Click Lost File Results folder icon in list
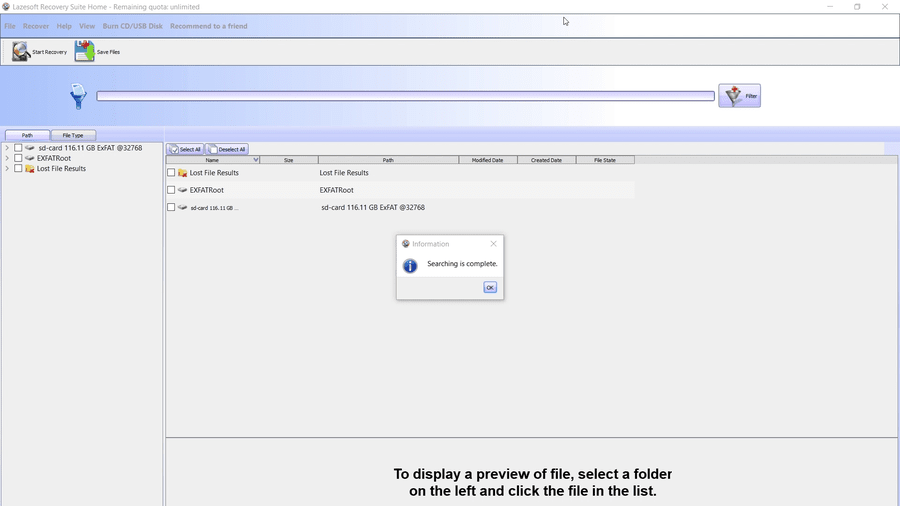The width and height of the screenshot is (900, 506). click(183, 173)
